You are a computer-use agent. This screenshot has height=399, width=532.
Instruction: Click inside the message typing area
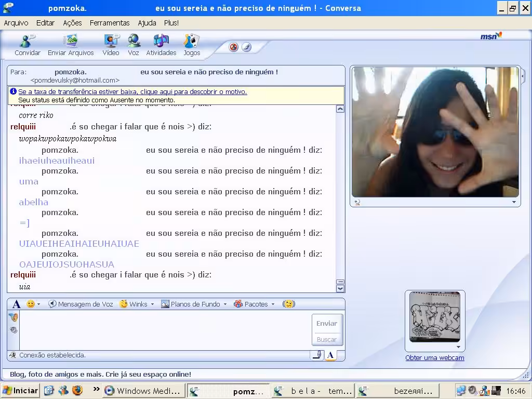tap(165, 330)
